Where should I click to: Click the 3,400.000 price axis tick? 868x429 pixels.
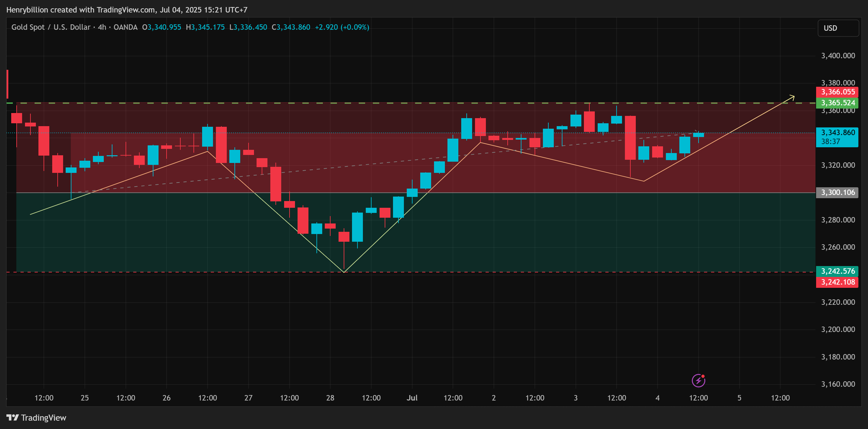[838, 56]
